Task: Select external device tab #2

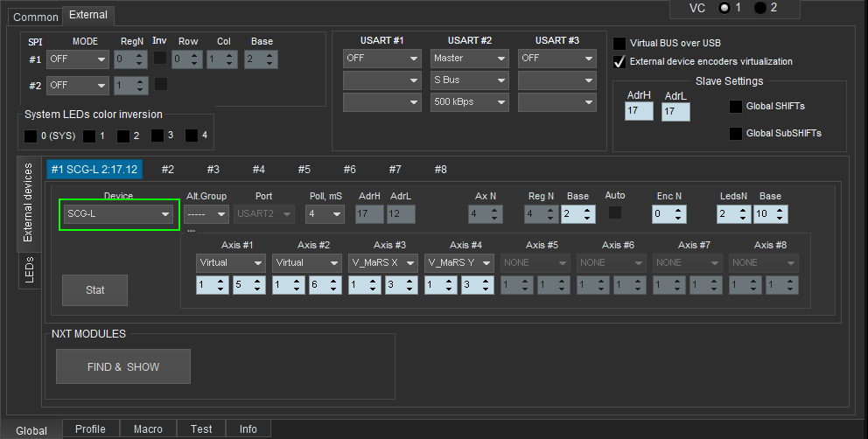Action: (167, 170)
